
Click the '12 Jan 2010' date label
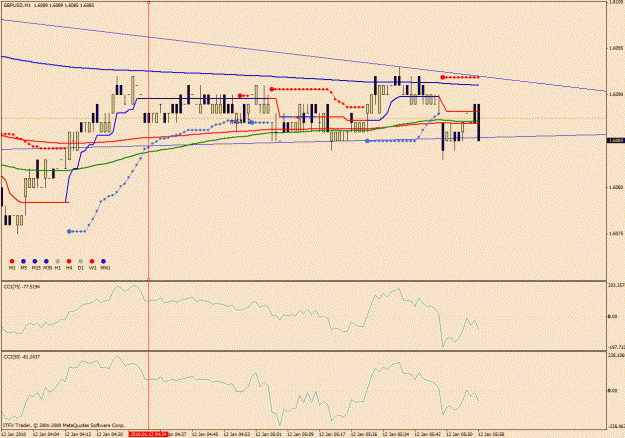14,434
